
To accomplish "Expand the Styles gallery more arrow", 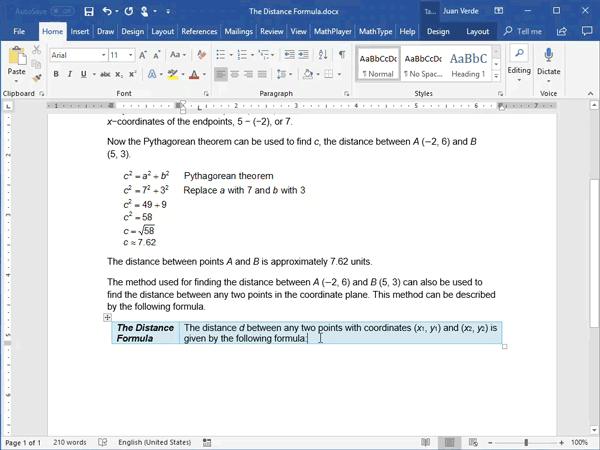I will [x=496, y=76].
